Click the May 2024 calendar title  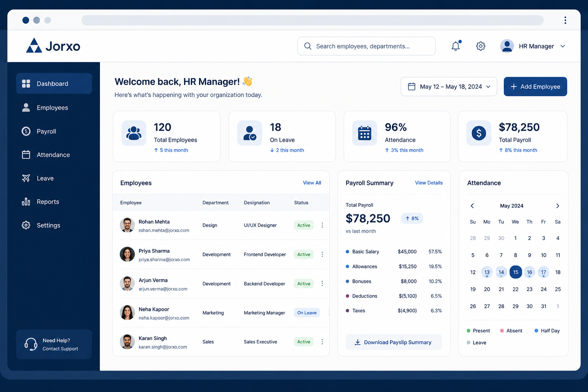click(512, 206)
